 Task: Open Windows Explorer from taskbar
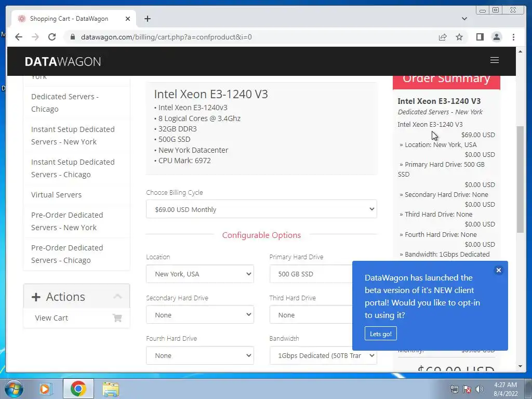[111, 389]
